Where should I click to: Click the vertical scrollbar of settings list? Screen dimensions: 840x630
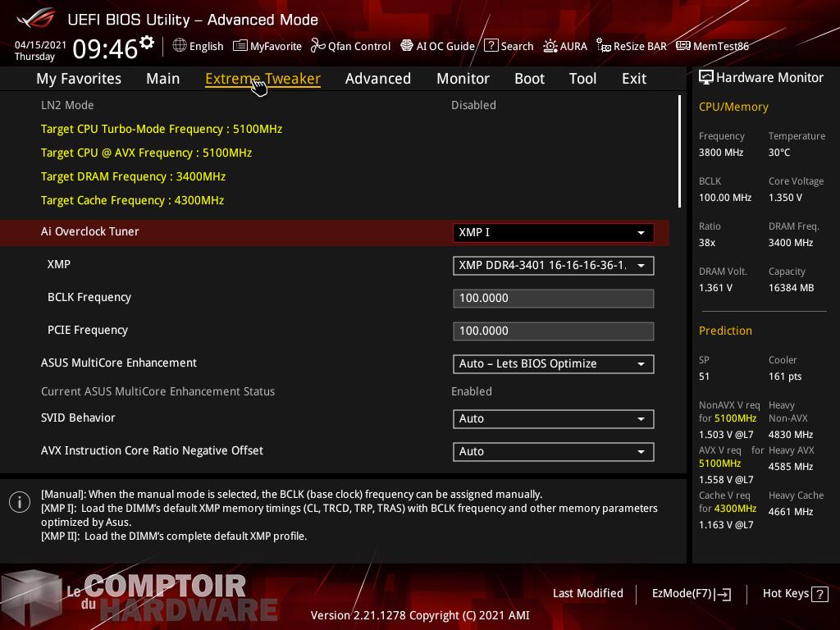click(x=679, y=152)
